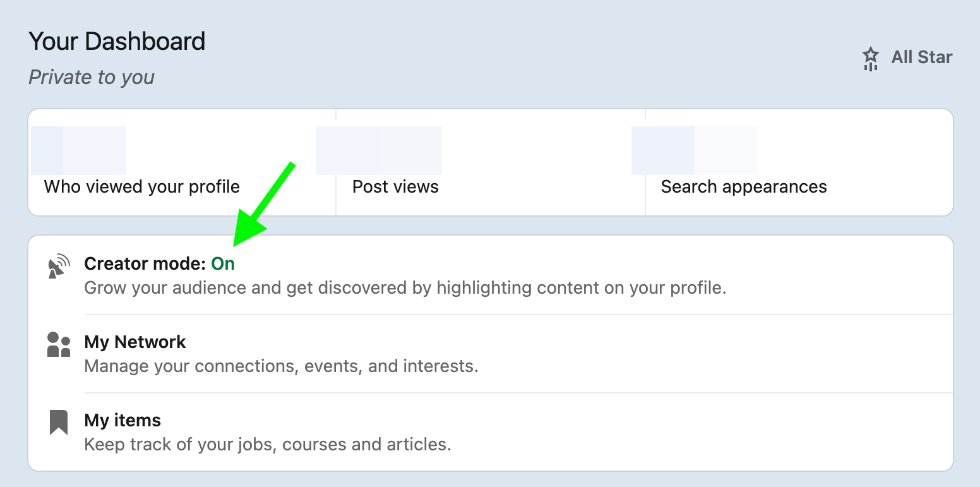Open the Creator mode title
The image size is (980, 487).
tap(145, 264)
